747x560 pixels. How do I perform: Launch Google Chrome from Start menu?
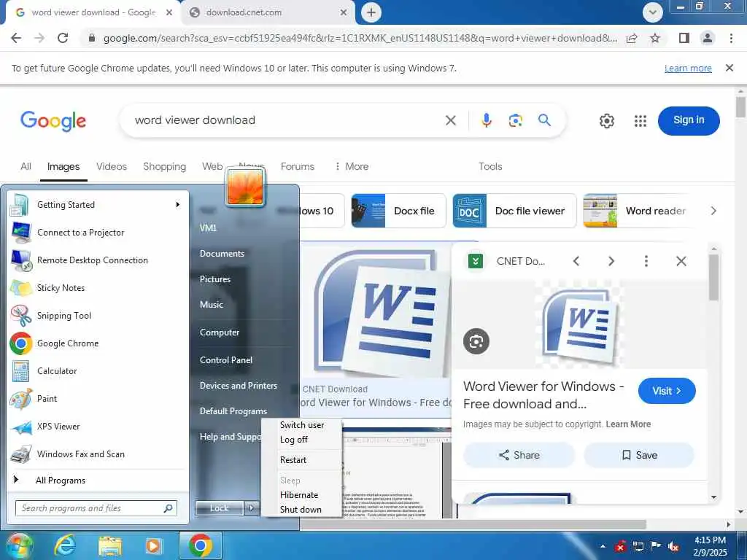(98, 343)
